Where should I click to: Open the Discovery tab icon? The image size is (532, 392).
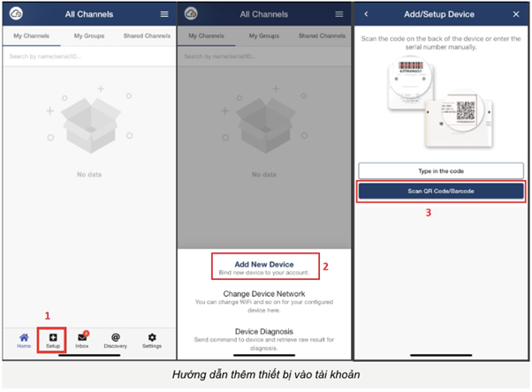pyautogui.click(x=116, y=341)
